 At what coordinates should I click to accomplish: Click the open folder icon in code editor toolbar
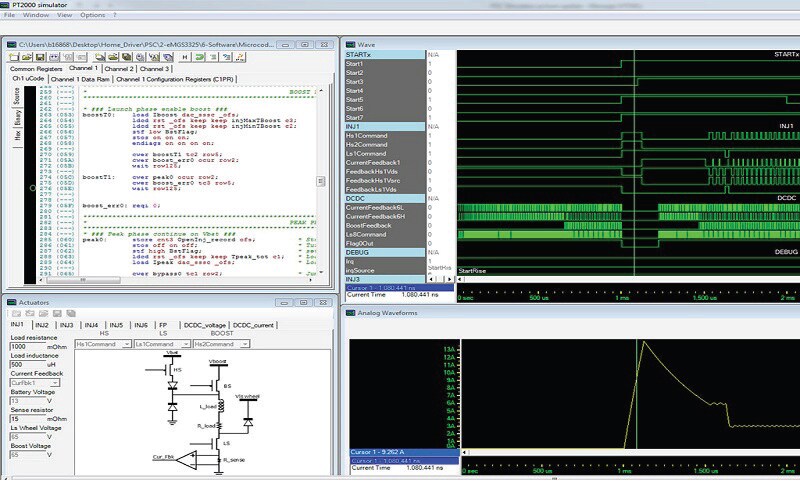26,57
